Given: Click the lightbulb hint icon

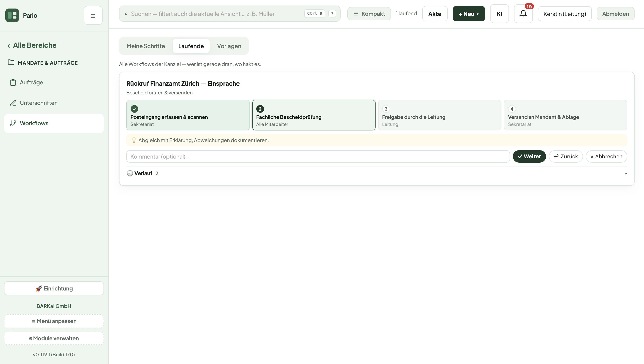Looking at the screenshot, I should [x=134, y=140].
